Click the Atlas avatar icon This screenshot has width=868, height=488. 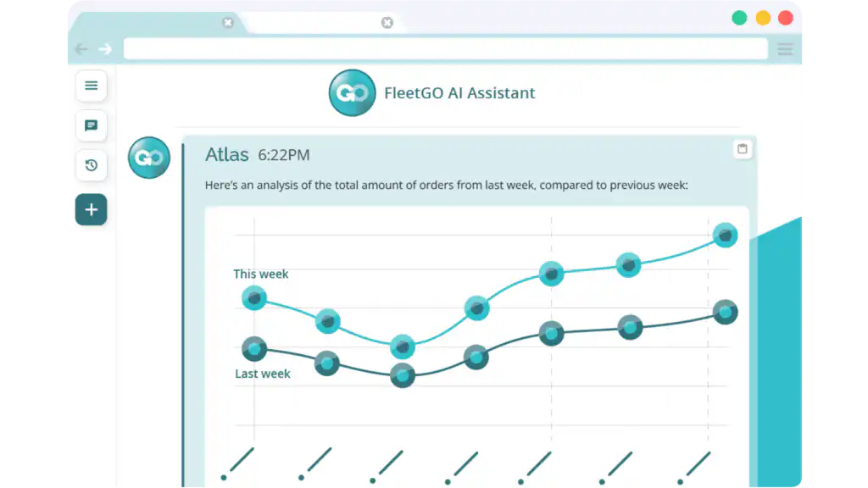(149, 158)
